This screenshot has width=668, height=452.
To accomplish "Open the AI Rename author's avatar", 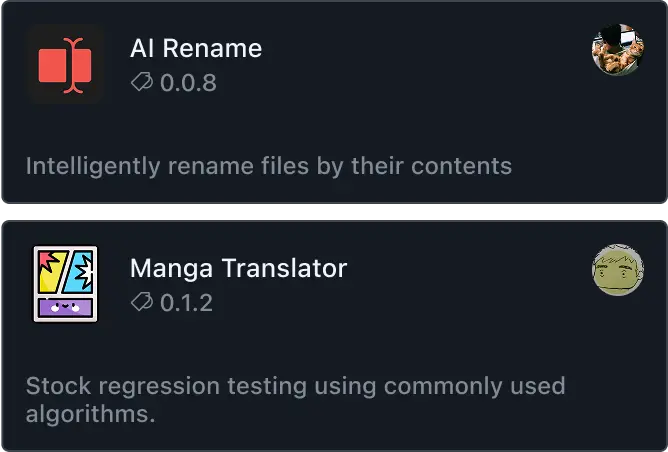I will [x=617, y=50].
